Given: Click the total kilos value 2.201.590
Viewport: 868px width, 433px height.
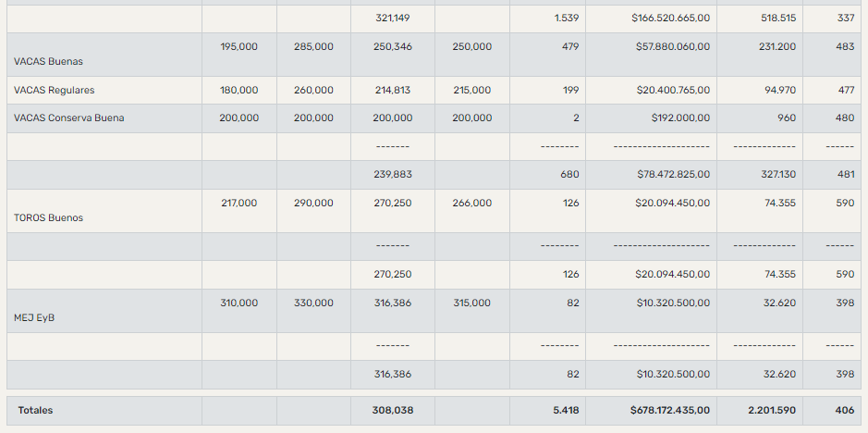Looking at the screenshot, I should 770,410.
